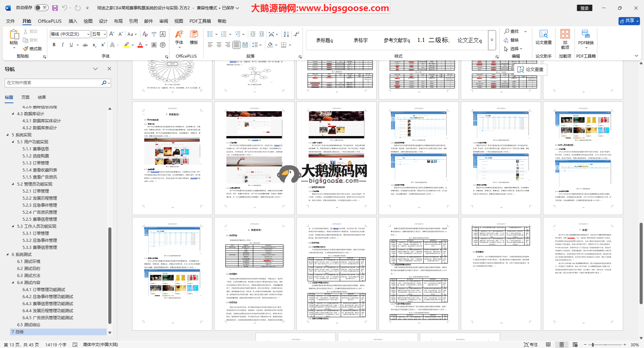Click the Save icon in title bar

click(55, 8)
